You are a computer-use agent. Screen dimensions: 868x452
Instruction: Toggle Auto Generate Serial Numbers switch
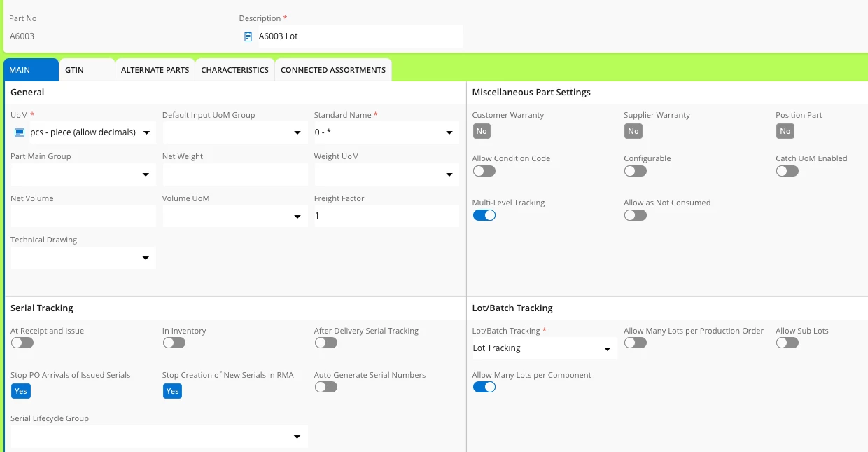[x=325, y=387]
